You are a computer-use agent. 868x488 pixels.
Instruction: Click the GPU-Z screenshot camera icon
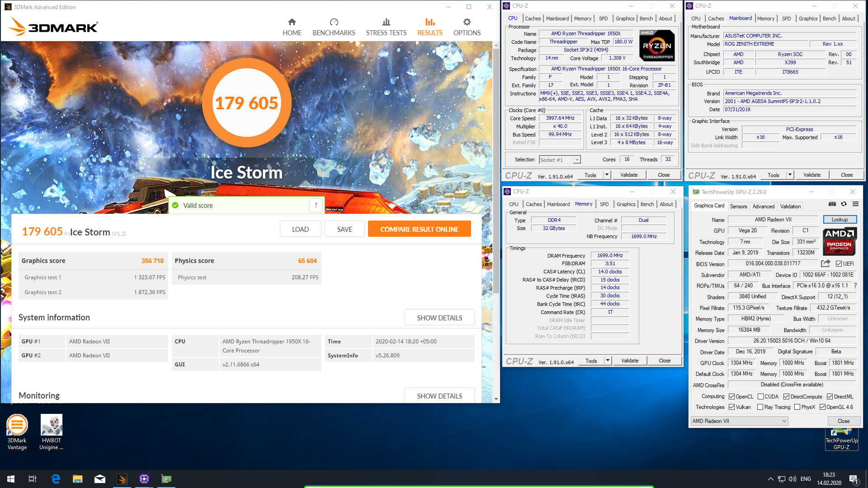click(832, 204)
